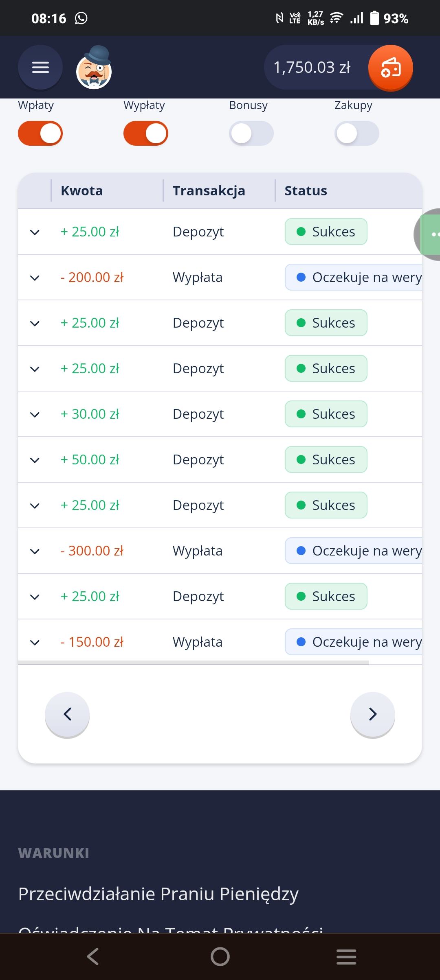Expand the -200.00 zł withdrawal row

click(35, 278)
